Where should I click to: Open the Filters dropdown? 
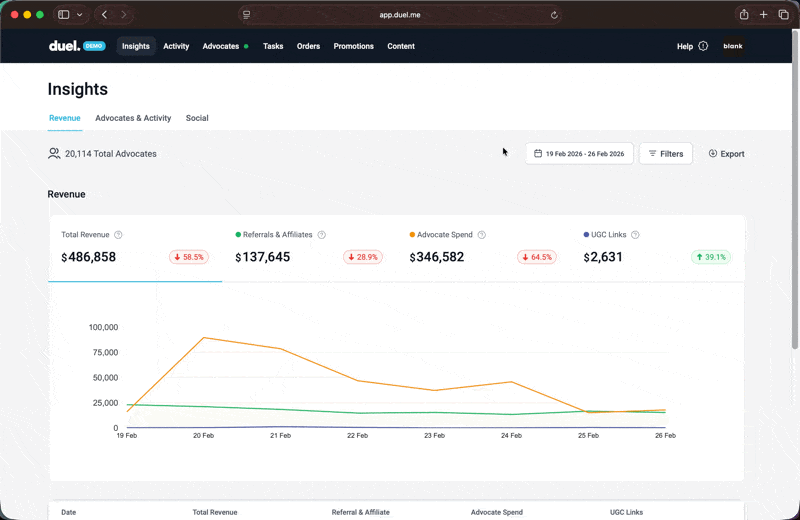[x=666, y=154]
